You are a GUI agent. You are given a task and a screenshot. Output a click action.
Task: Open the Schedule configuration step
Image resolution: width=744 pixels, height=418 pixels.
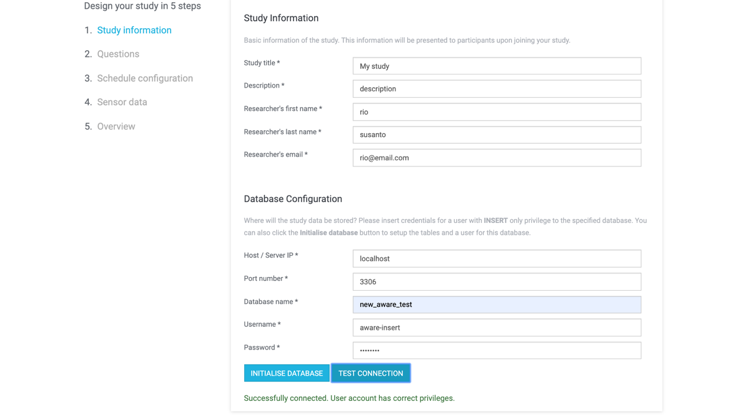[x=145, y=78]
